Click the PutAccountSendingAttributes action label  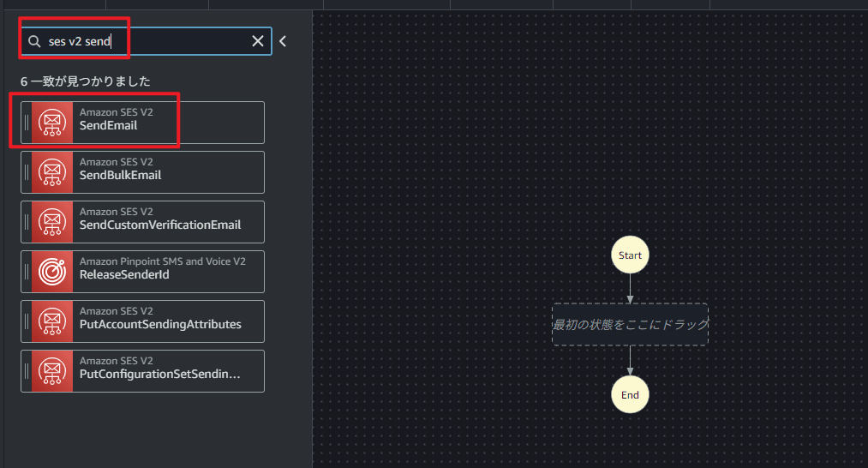pos(160,325)
